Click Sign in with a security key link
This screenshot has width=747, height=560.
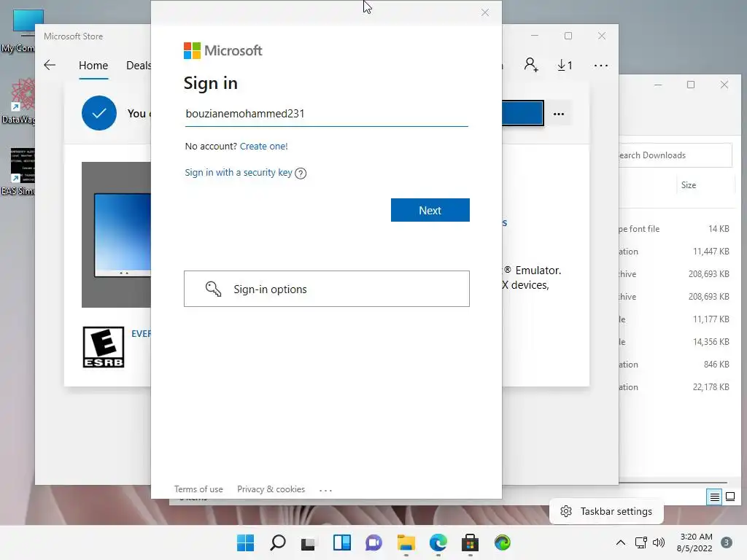(239, 172)
